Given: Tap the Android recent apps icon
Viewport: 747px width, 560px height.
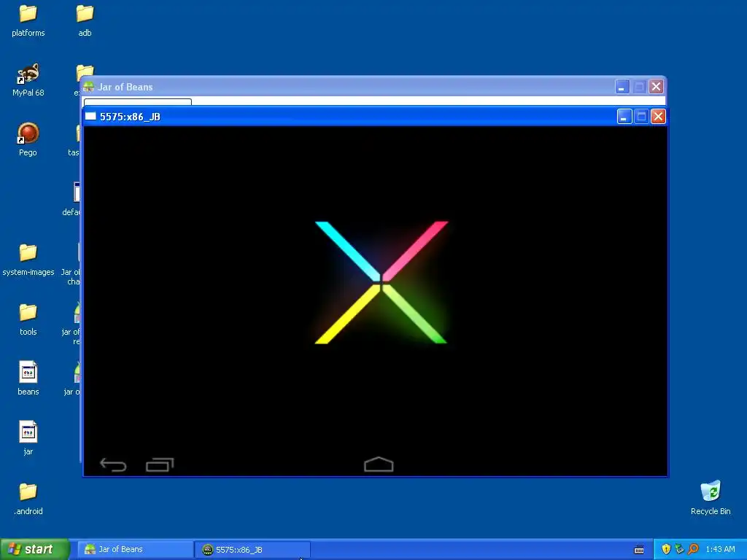Looking at the screenshot, I should click(x=160, y=464).
